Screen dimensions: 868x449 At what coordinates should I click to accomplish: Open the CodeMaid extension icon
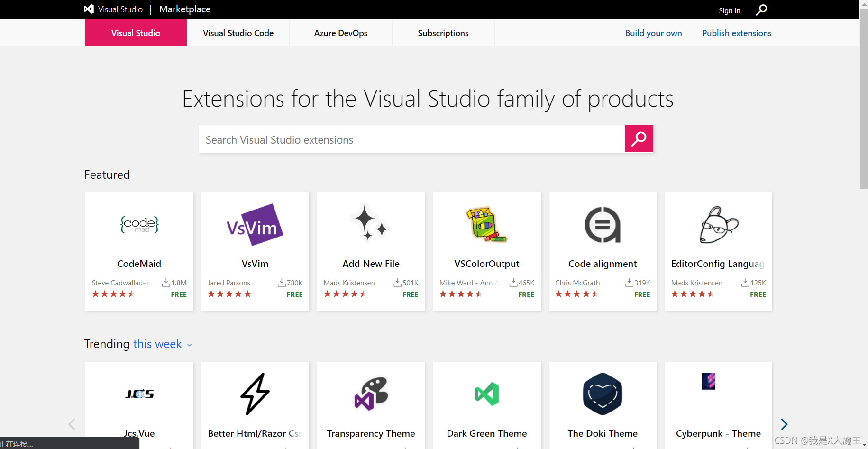point(139,224)
